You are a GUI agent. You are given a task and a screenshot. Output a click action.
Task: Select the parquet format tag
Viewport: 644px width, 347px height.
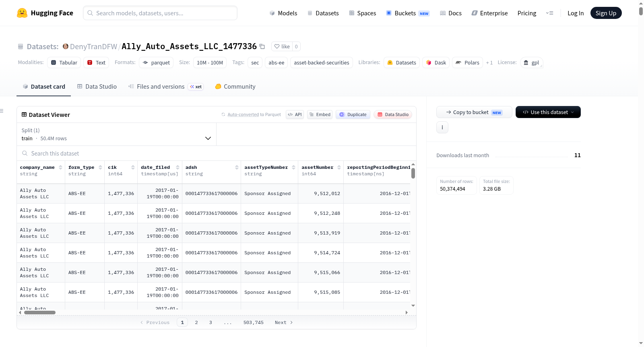156,62
